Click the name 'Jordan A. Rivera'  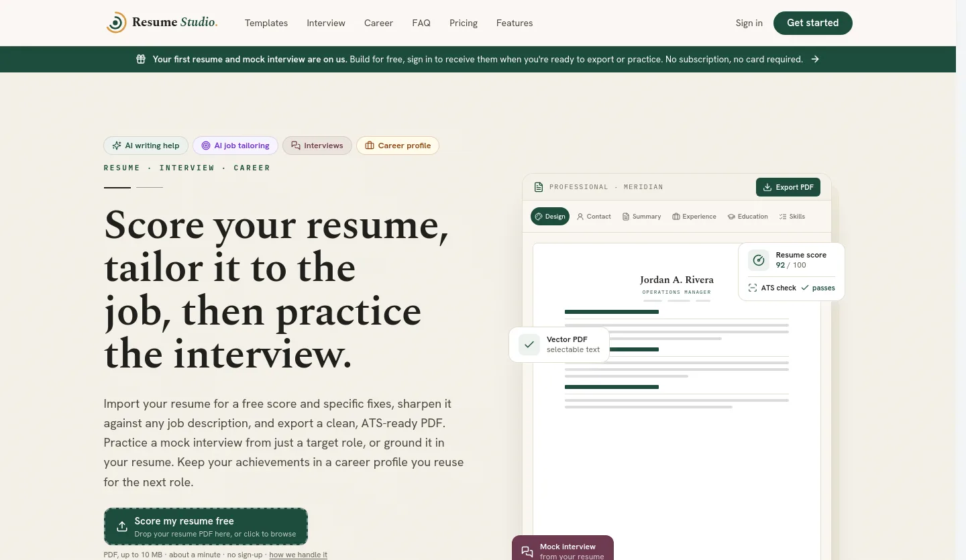coord(677,280)
